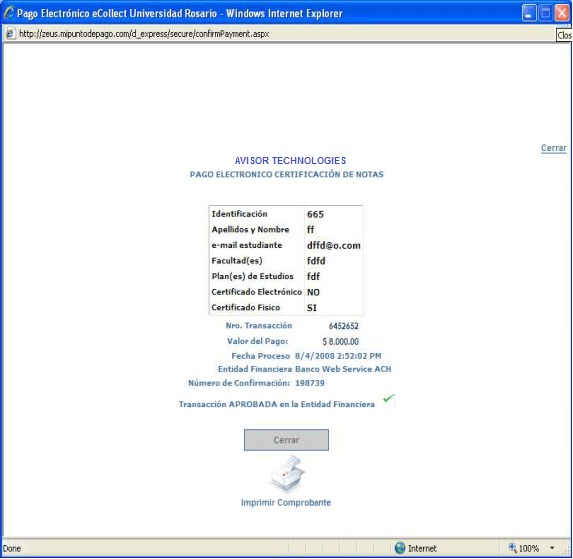
Task: Click the printer icon for the receipt
Action: (x=288, y=475)
